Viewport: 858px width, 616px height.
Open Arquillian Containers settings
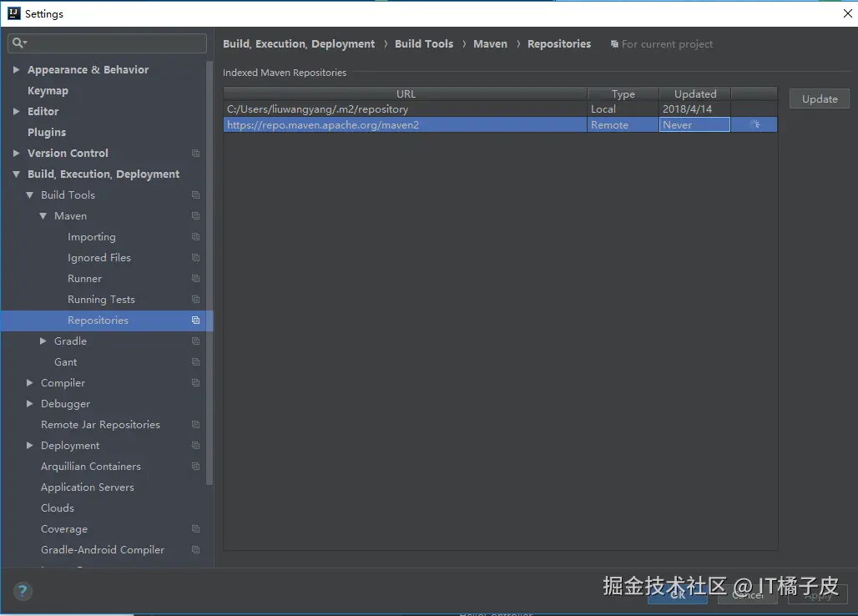91,466
